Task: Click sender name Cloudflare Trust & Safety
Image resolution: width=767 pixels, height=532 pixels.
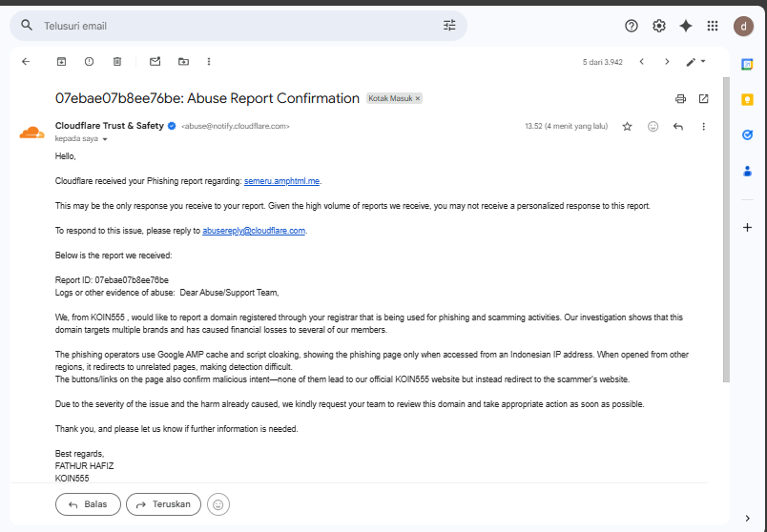Action: pyautogui.click(x=110, y=126)
